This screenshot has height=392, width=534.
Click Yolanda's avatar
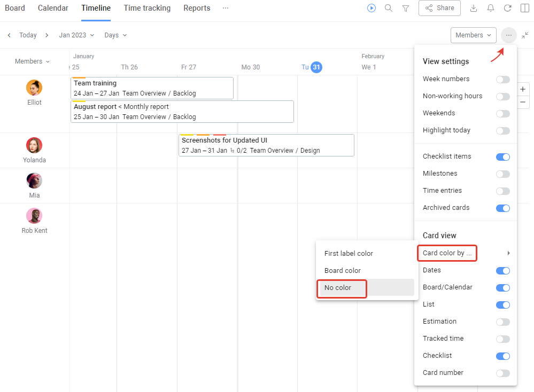click(34, 145)
